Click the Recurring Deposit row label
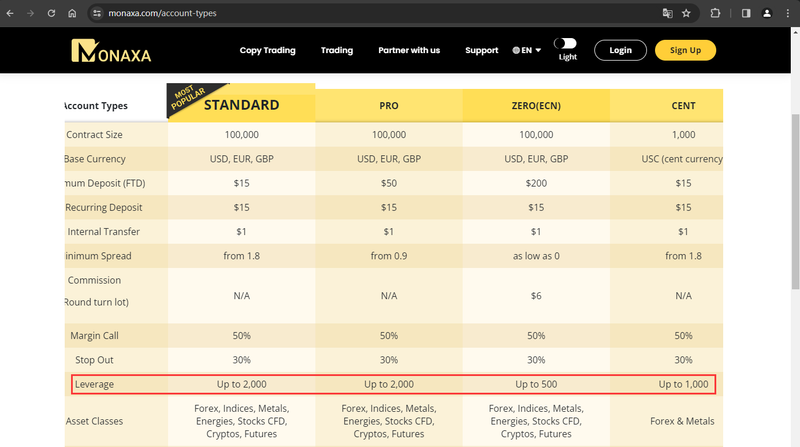The height and width of the screenshot is (447, 800). click(104, 208)
